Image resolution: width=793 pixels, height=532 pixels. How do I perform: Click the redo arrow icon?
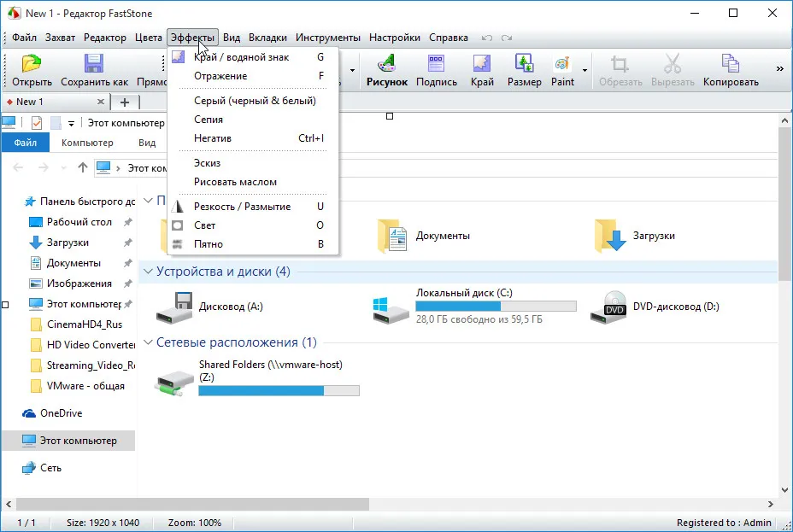click(507, 38)
